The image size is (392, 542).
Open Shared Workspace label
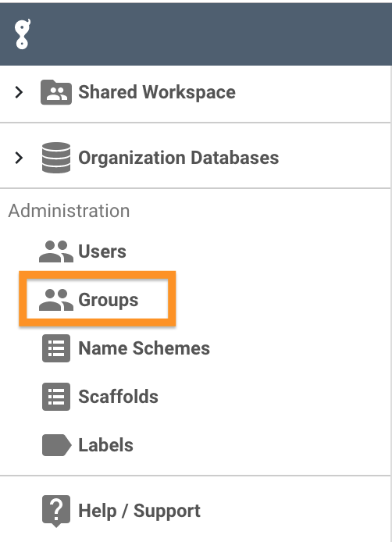point(157,92)
